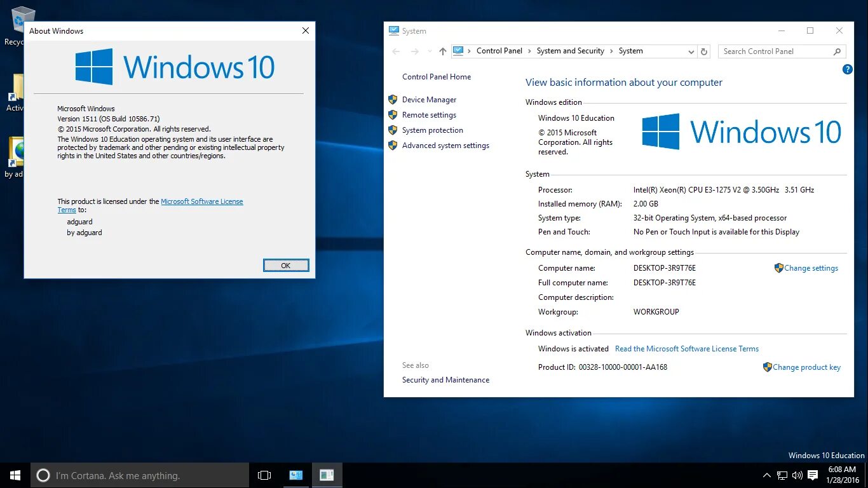Switch to the About Windows winver taskbar icon

click(x=327, y=475)
